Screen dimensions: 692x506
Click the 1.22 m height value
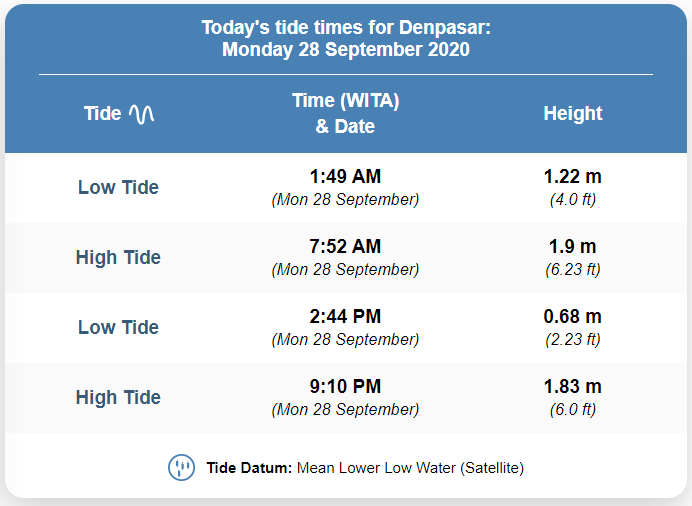572,176
